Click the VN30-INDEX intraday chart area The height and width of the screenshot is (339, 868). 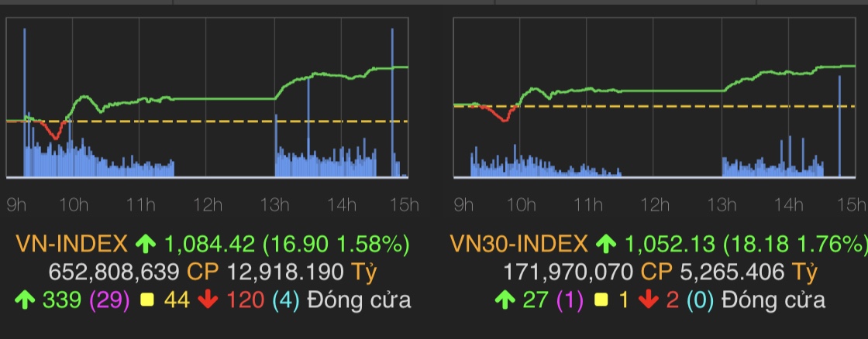(x=655, y=98)
